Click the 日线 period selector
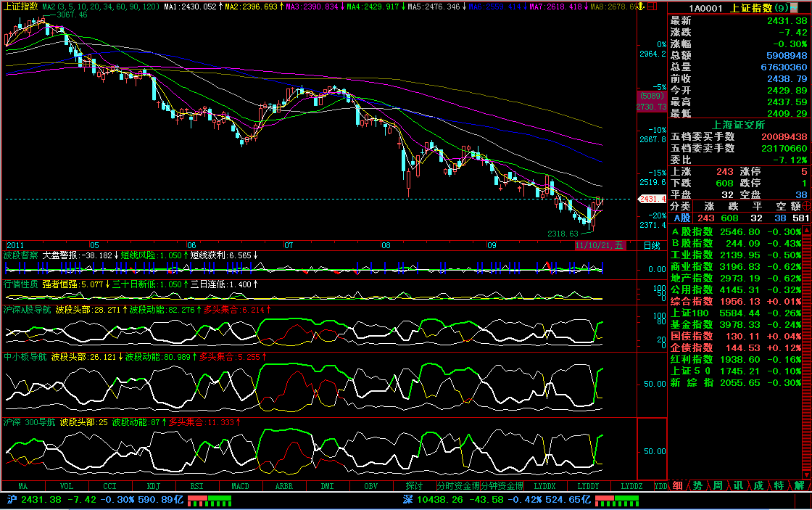Screen dimensions: 812x510 (652, 246)
